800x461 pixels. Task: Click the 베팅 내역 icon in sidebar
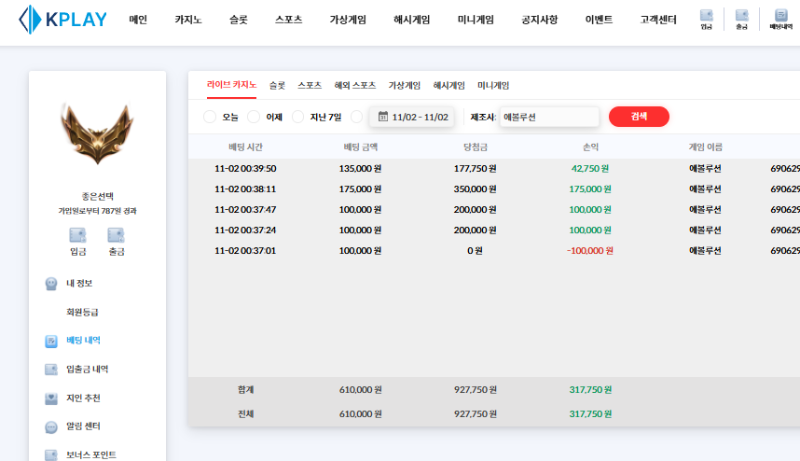point(51,341)
